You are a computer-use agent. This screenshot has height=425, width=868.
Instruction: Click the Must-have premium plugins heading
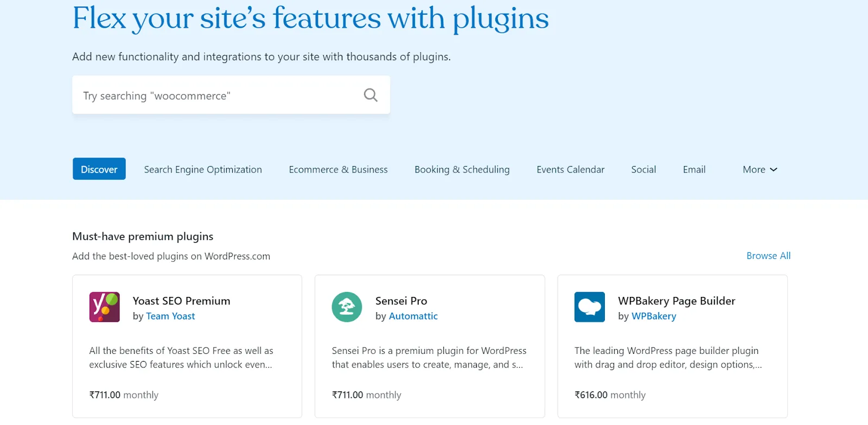(x=143, y=236)
